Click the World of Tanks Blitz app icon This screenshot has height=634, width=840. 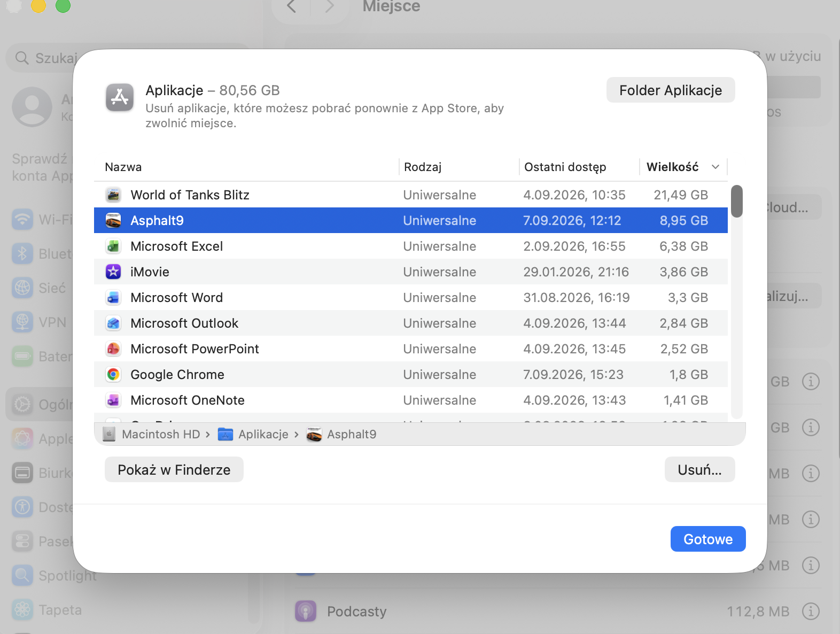[x=113, y=195]
